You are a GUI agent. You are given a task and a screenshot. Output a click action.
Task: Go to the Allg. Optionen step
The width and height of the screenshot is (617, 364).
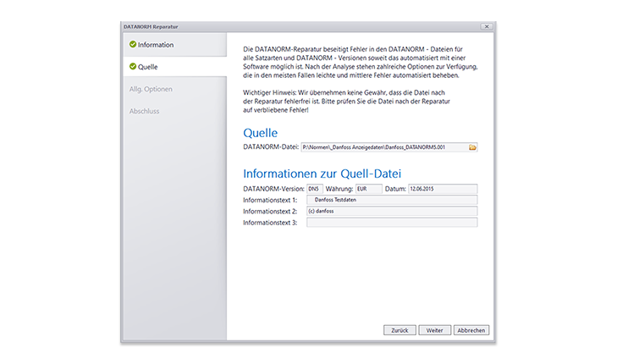click(x=151, y=90)
